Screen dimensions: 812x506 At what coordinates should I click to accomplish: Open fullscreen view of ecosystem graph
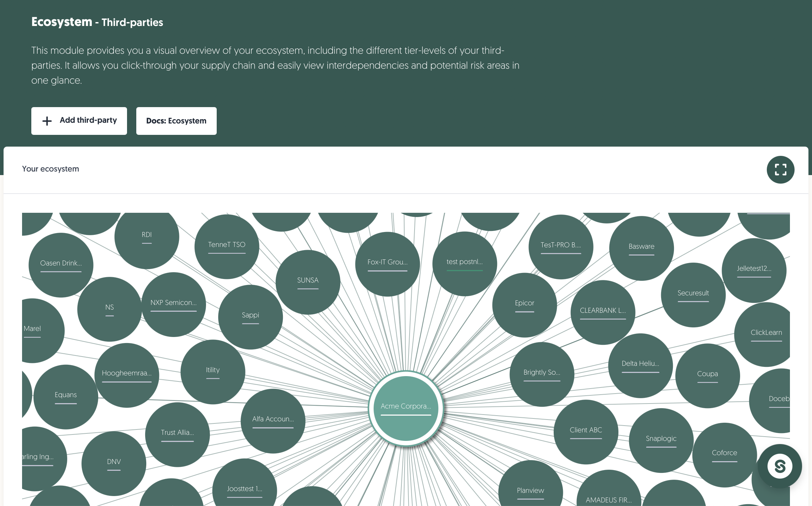pos(780,170)
